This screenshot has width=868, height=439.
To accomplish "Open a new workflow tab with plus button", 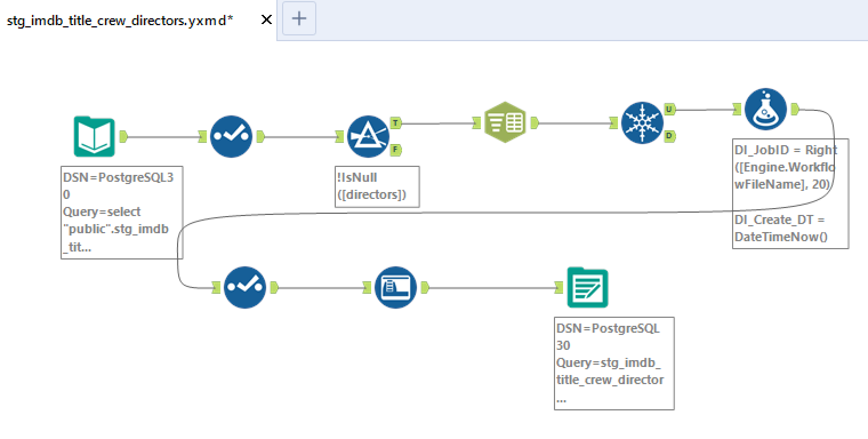I will 299,19.
